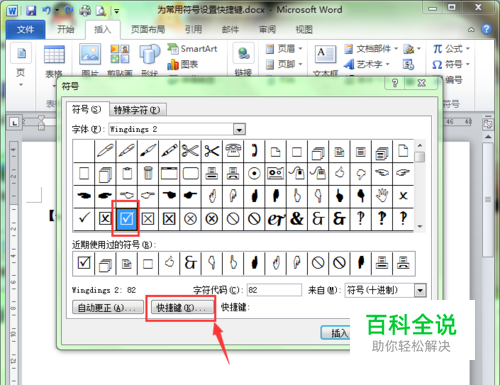Click the Shapes icon in ribbon
The width and height of the screenshot is (500, 385).
[x=150, y=54]
